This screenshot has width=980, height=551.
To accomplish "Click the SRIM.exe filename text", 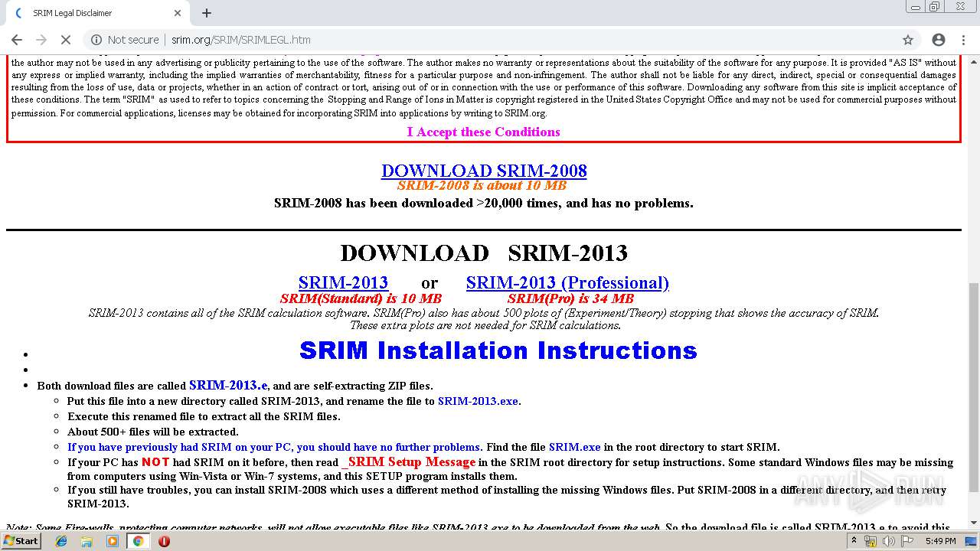I will coord(574,447).
